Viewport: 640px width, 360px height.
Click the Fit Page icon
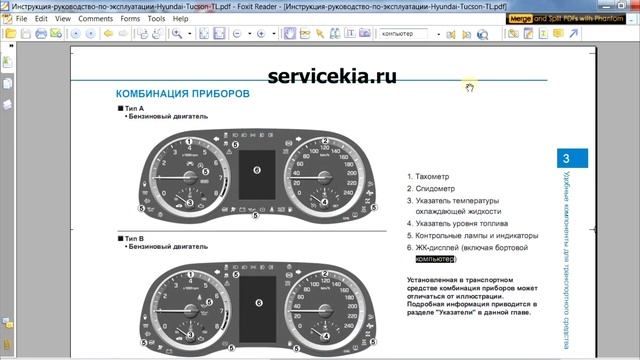(x=204, y=33)
